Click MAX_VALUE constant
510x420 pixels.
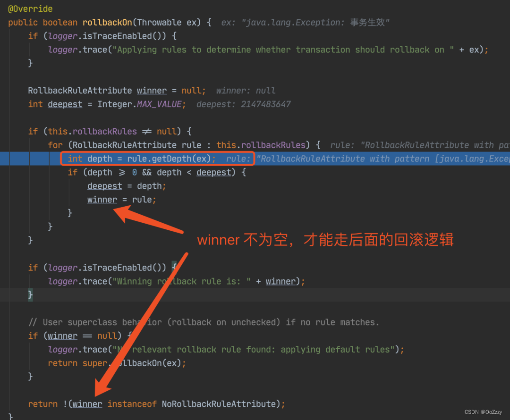click(159, 104)
